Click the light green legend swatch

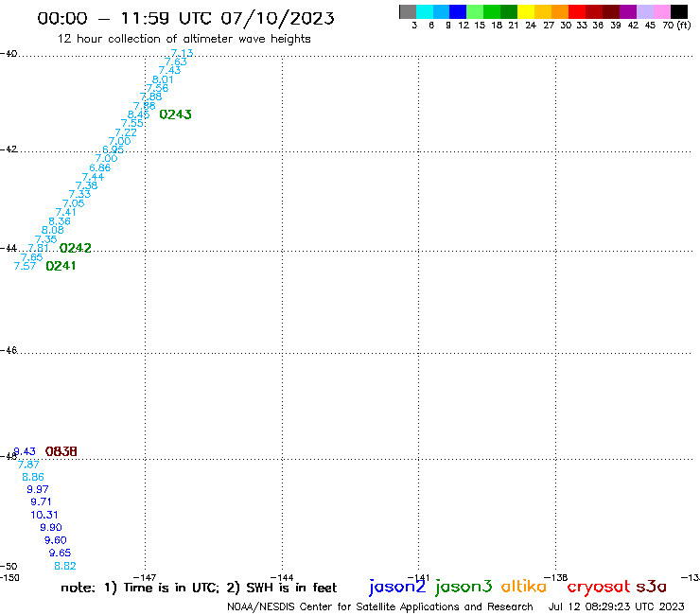point(475,11)
